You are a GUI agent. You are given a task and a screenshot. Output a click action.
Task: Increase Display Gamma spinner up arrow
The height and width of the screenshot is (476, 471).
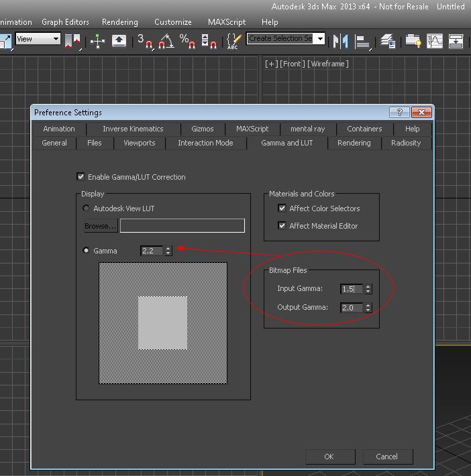168,248
